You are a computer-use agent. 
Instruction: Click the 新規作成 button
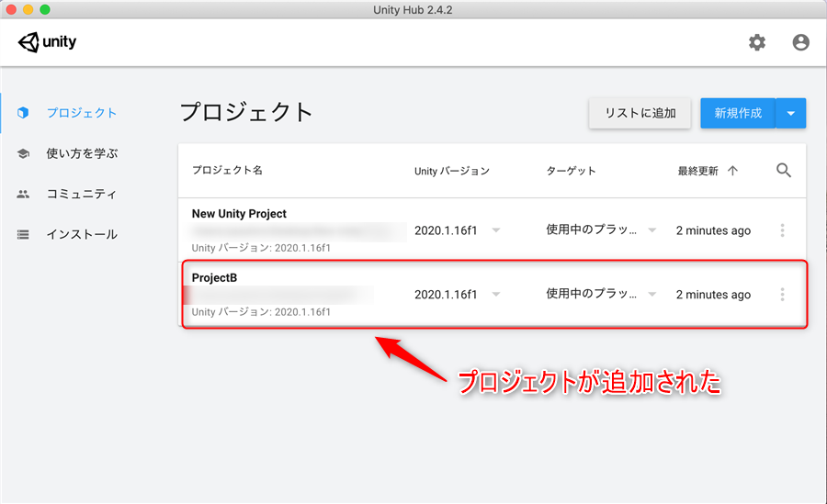(738, 113)
